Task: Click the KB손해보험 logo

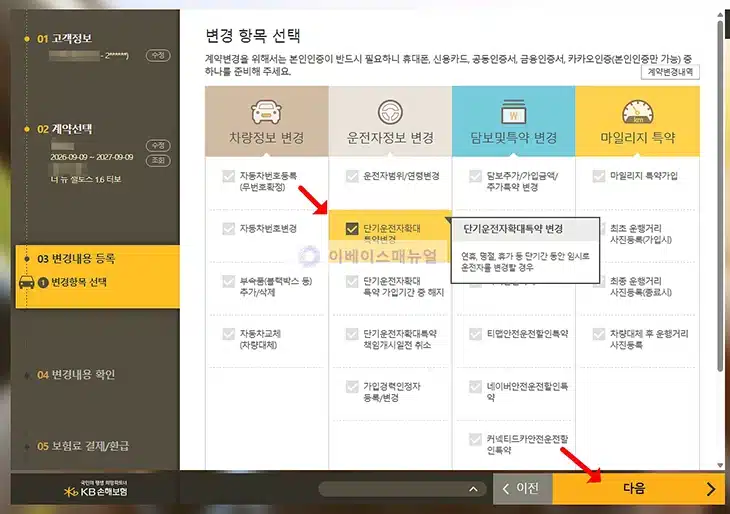Action: 96,489
